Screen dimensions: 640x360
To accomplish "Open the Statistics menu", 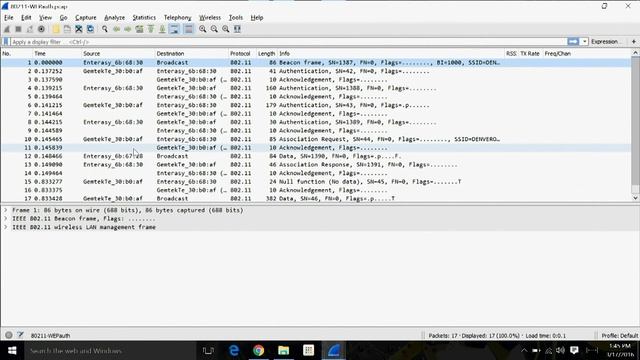I will tap(144, 18).
